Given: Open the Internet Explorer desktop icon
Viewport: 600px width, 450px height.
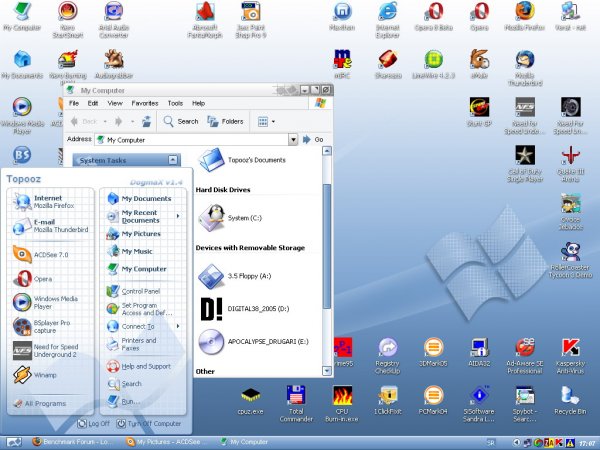Looking at the screenshot, I should click(x=388, y=20).
